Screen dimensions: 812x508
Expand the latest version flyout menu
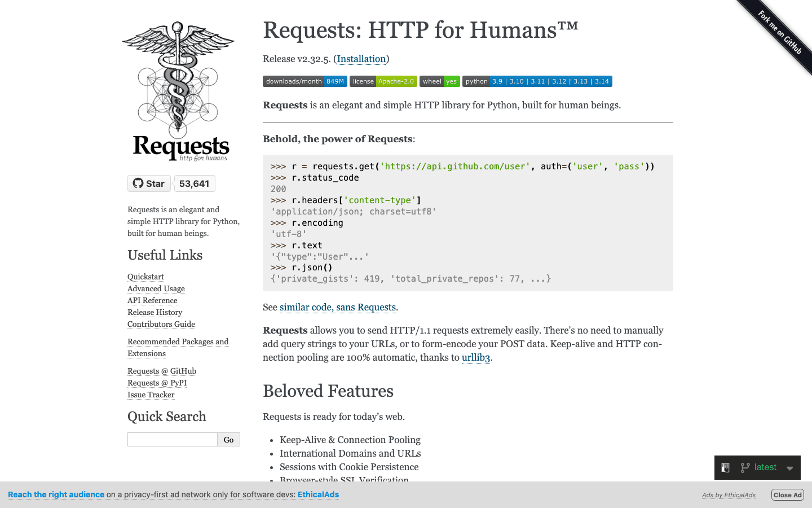coord(789,468)
